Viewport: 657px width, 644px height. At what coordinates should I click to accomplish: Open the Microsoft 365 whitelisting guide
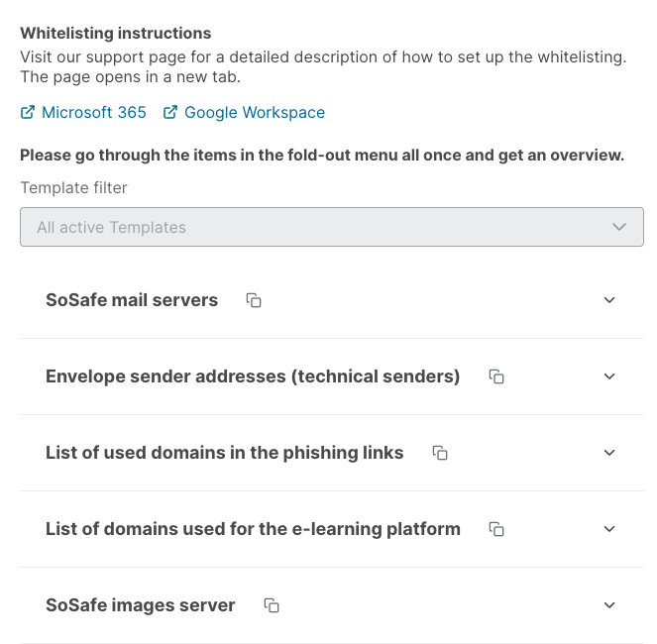click(94, 113)
